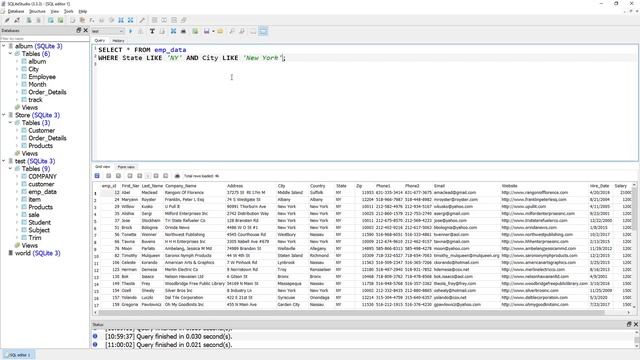Click the Find magnifier icon in editor toolbar

(x=232, y=31)
